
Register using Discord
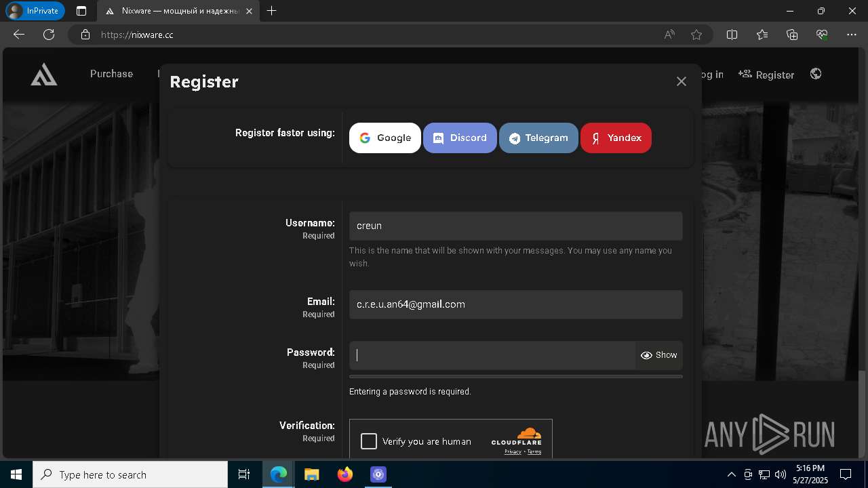[460, 138]
